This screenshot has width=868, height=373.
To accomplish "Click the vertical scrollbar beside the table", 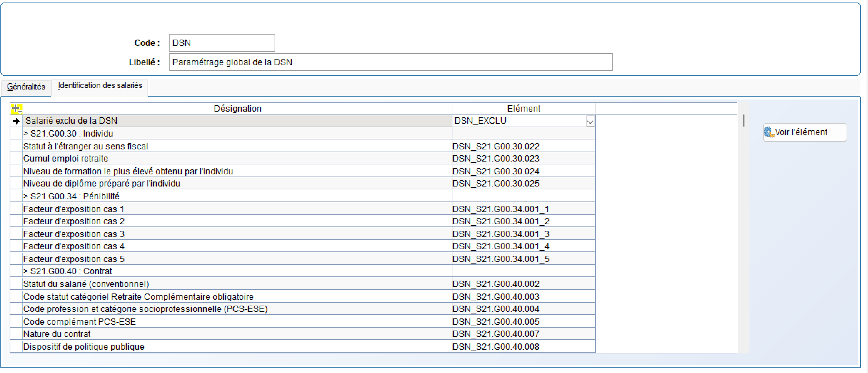I will click(743, 121).
